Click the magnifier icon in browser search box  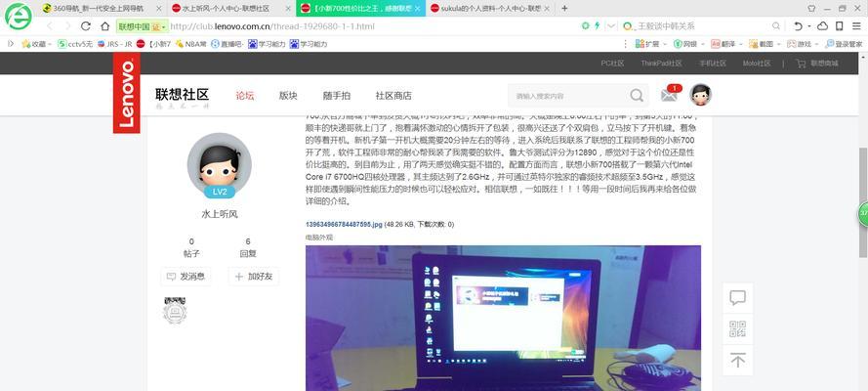click(776, 26)
